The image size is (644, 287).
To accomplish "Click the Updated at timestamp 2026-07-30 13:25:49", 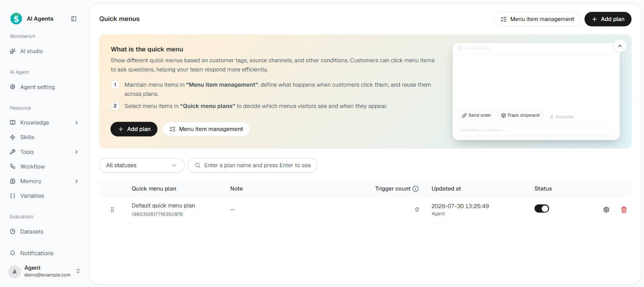I will click(460, 206).
